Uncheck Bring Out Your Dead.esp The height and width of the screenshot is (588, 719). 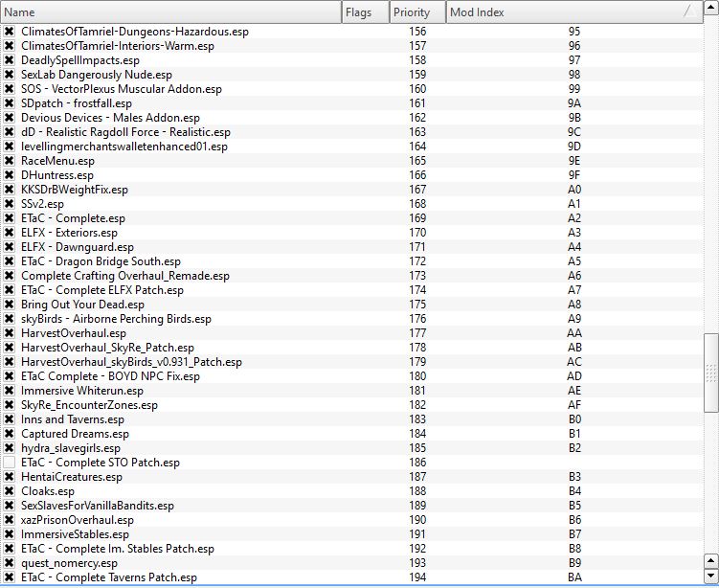point(10,305)
